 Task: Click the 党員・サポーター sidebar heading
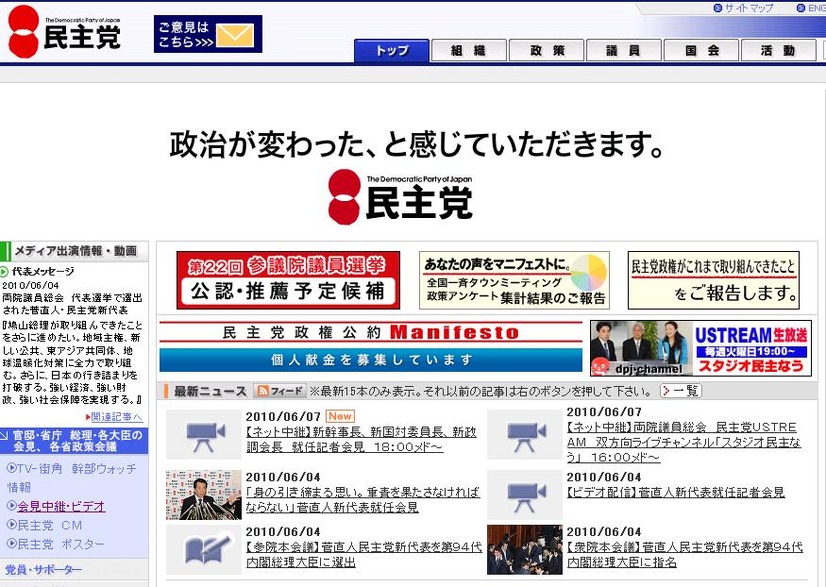(x=44, y=570)
